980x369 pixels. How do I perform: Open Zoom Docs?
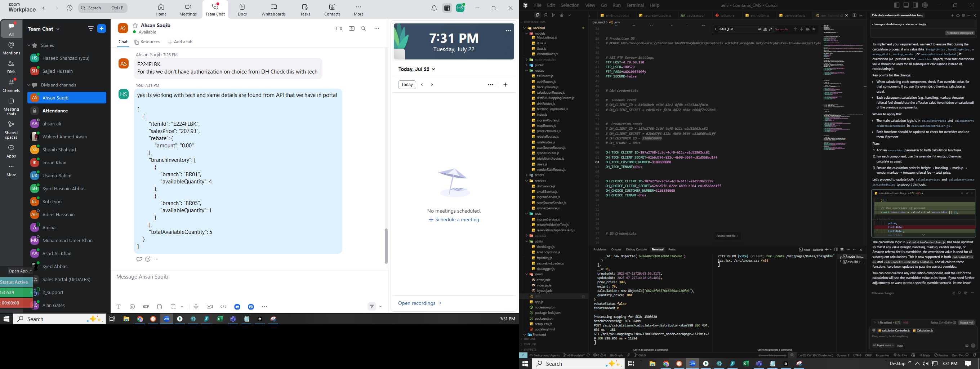pos(242,10)
